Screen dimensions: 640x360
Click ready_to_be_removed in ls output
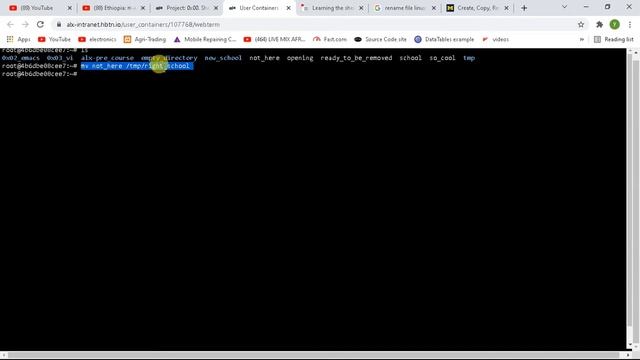pyautogui.click(x=356, y=58)
